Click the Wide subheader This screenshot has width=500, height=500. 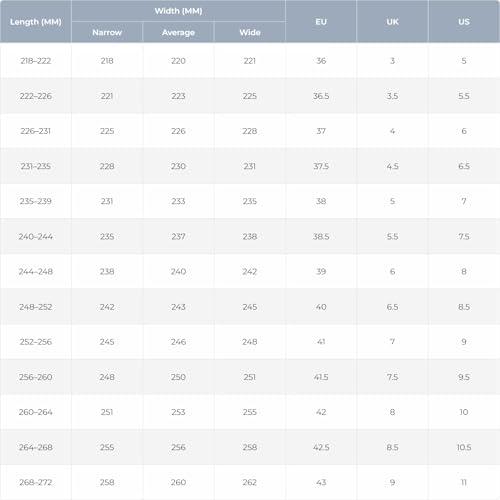[250, 32]
